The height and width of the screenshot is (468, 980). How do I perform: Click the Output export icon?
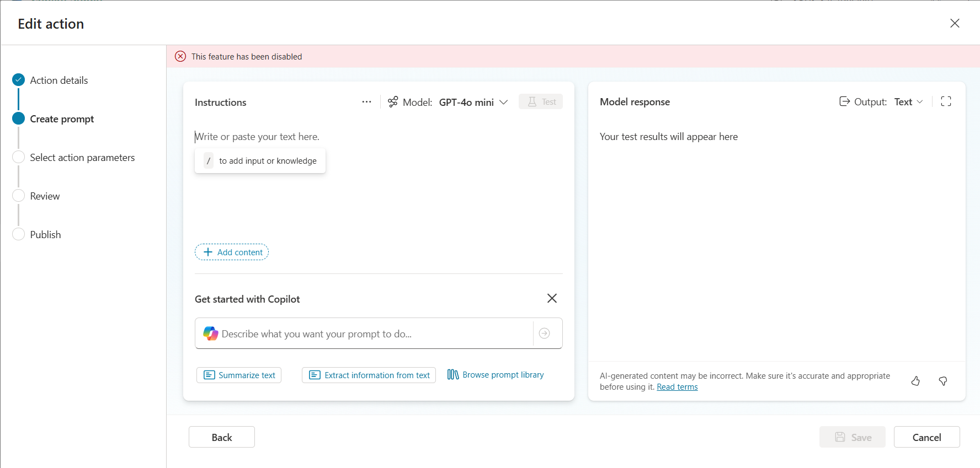click(844, 101)
